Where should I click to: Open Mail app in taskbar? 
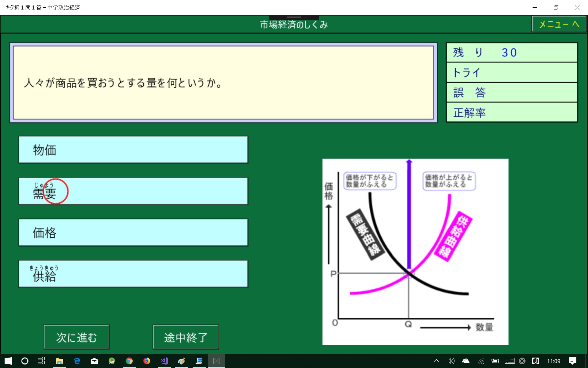[94, 361]
